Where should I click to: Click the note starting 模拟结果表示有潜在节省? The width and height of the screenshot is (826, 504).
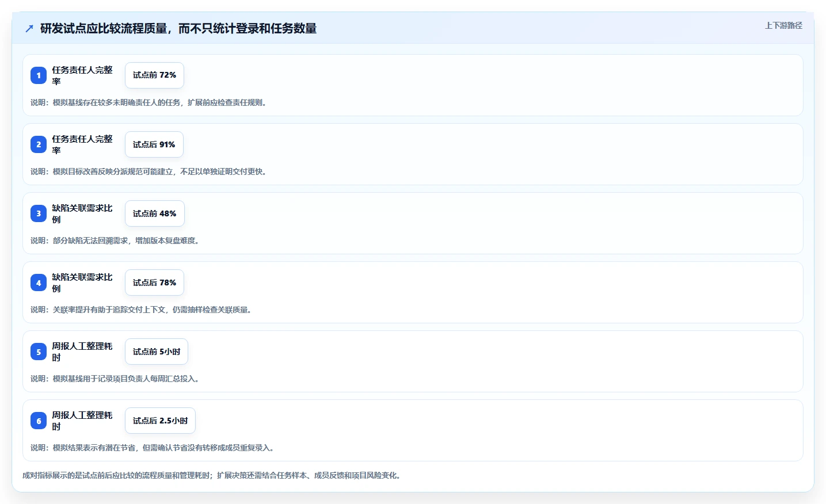[154, 448]
